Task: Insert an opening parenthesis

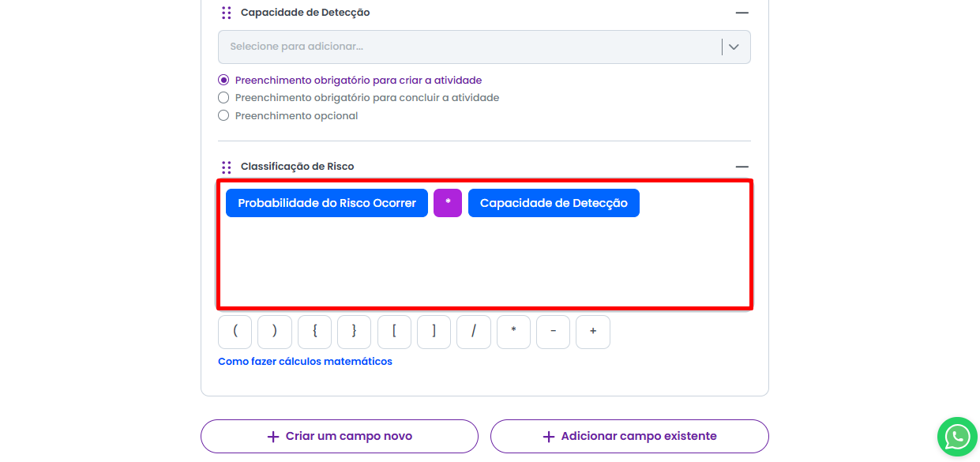Action: tap(235, 332)
